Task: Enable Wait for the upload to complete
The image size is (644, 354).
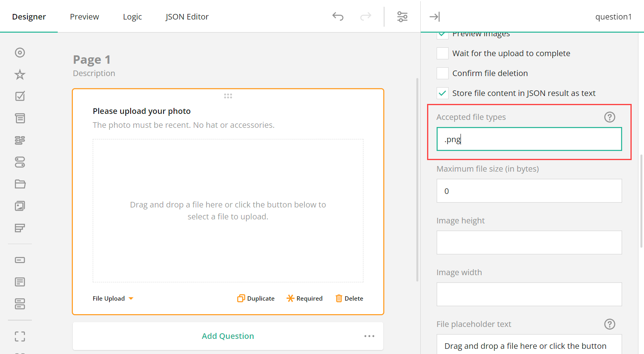Action: 443,53
